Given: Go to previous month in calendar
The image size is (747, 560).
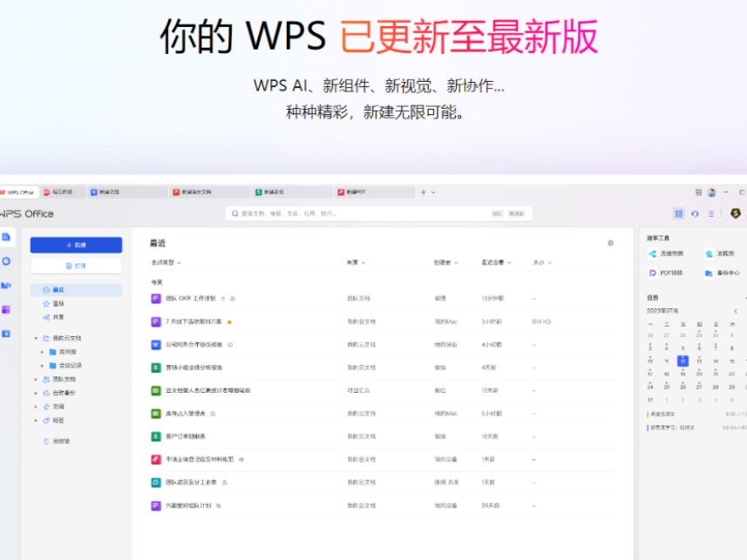Looking at the screenshot, I should click(736, 311).
